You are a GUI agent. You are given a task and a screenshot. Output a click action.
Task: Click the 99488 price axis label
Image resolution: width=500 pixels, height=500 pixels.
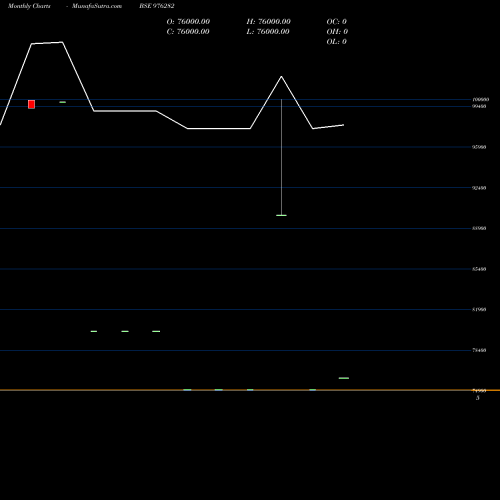pos(479,106)
